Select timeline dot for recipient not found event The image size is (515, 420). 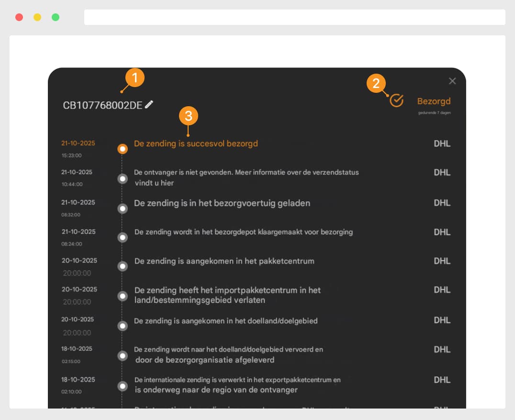coord(123,178)
